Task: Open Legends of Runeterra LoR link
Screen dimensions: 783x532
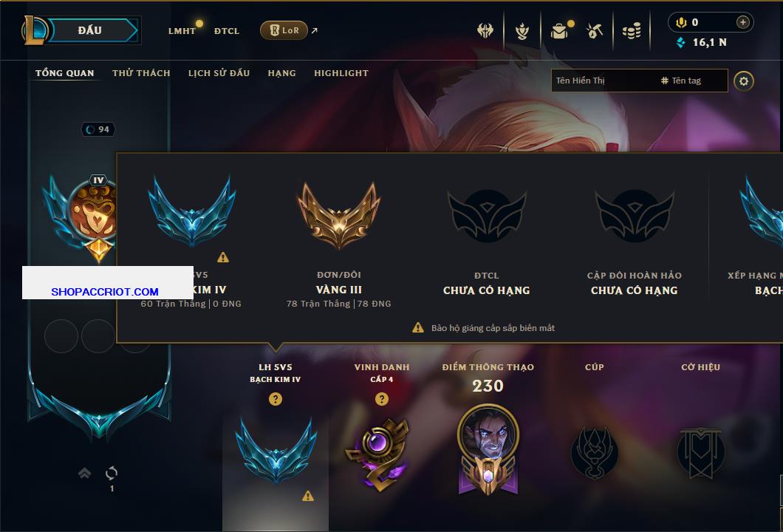Action: (284, 30)
